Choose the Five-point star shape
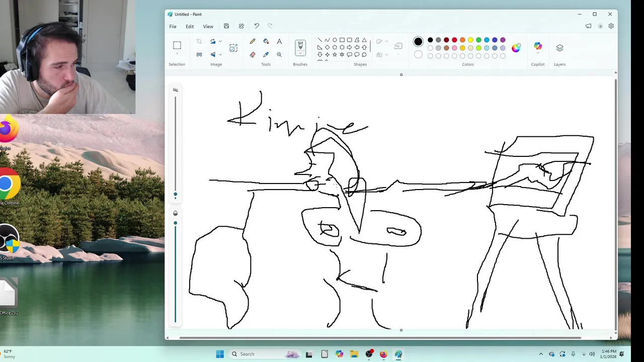The image size is (644, 362). [335, 54]
